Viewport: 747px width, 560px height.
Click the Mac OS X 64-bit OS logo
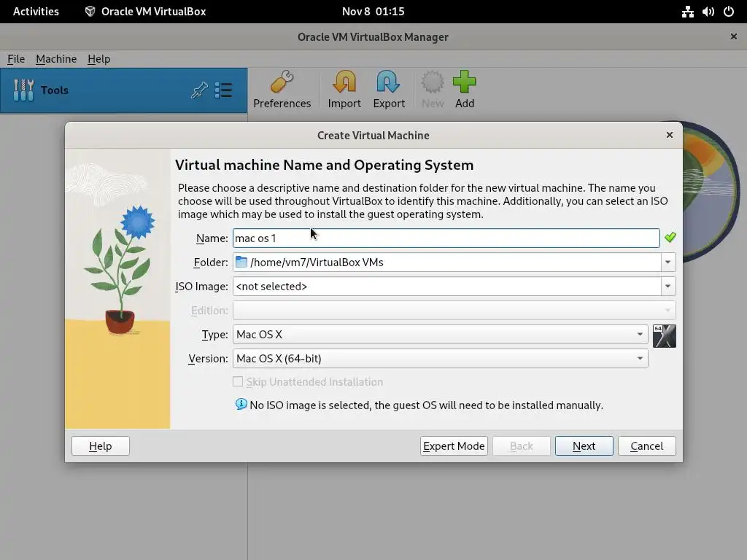point(664,336)
